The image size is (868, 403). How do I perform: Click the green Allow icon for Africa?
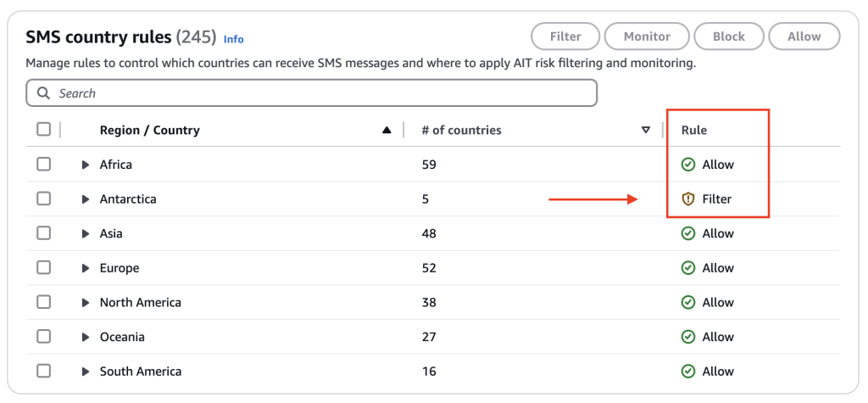tap(688, 165)
